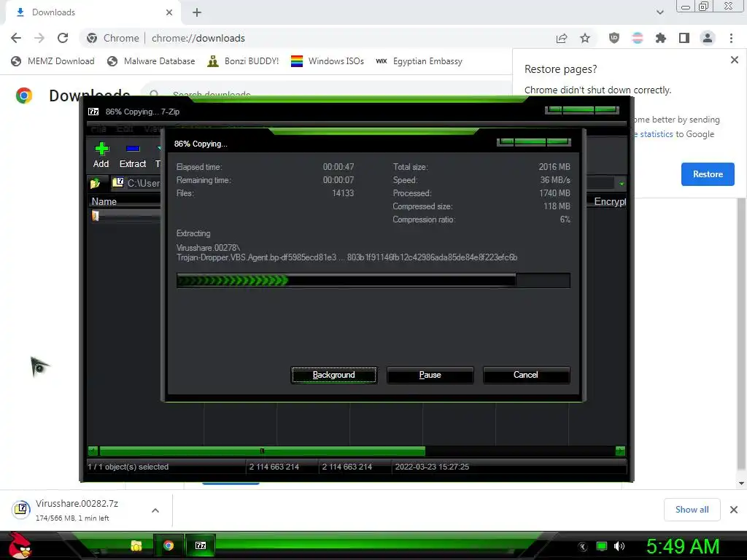This screenshot has width=747, height=560.
Task: Click the 7-Zip horizontal scrollbar thumb
Action: (262, 451)
